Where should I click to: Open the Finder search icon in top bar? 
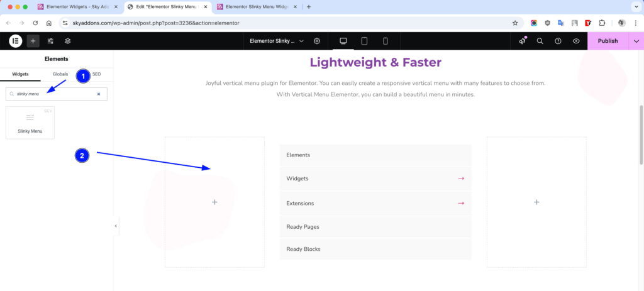[x=540, y=41]
